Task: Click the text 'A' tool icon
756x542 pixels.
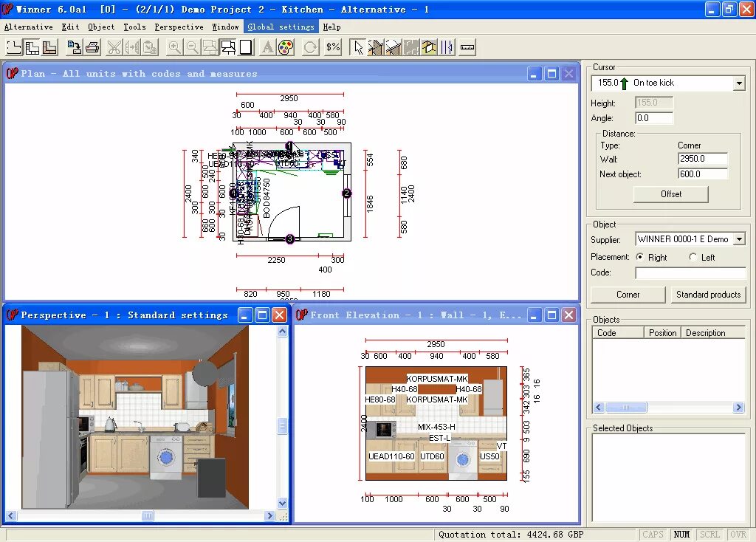Action: pyautogui.click(x=267, y=47)
